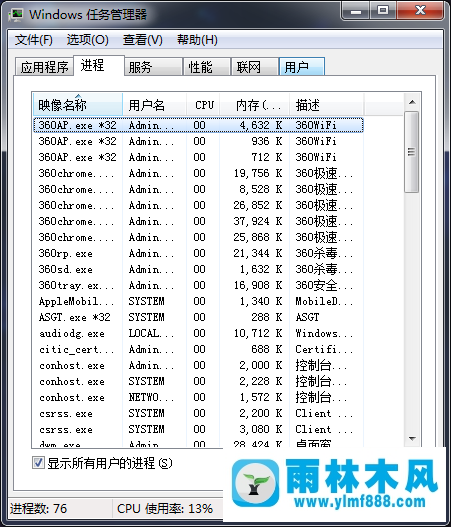Viewport: 451px width, 527px height.
Task: Sort by 用户名 column header
Action: coord(155,105)
